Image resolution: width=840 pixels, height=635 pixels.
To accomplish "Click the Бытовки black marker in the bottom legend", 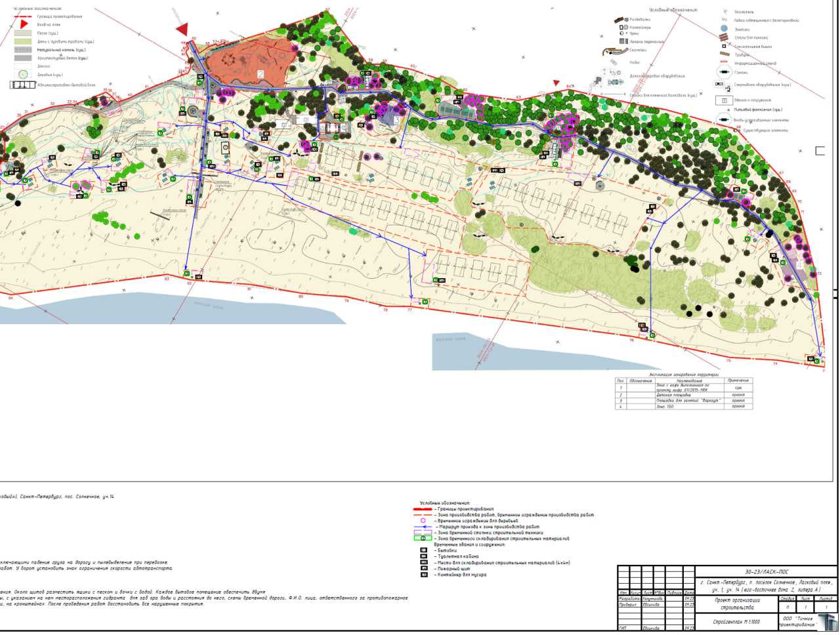I will 424,550.
